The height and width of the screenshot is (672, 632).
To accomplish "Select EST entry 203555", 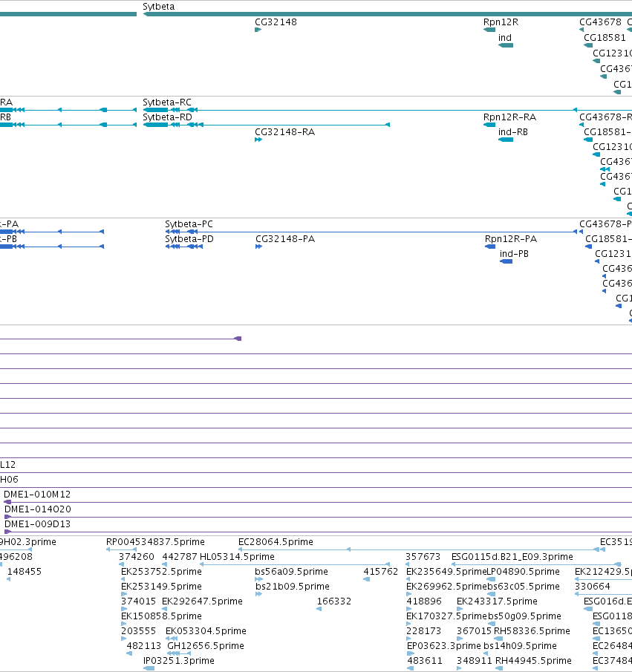I will (138, 631).
